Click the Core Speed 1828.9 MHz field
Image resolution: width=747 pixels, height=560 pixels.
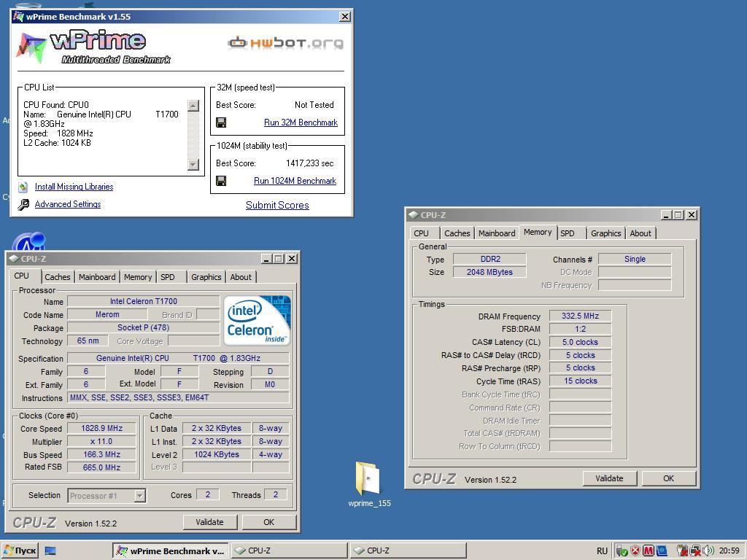101,428
